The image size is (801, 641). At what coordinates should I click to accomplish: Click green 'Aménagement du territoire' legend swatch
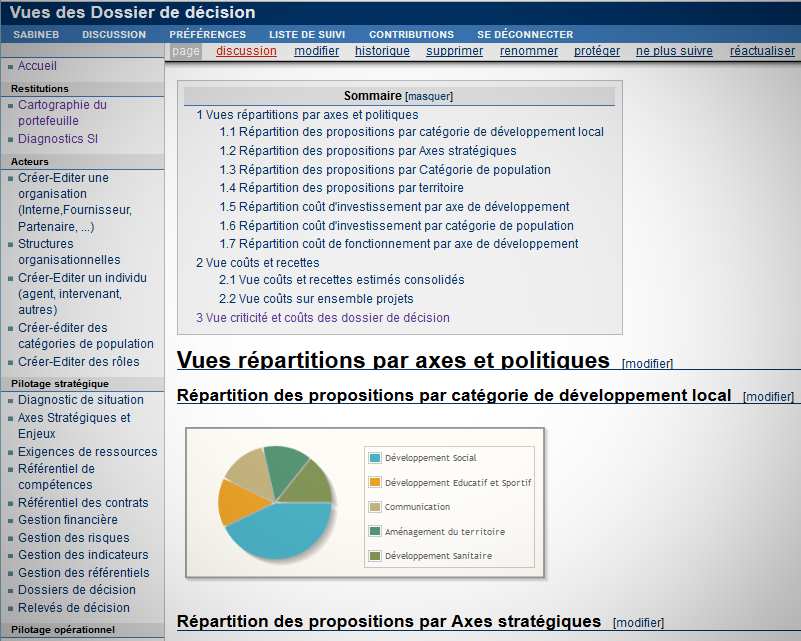(375, 531)
